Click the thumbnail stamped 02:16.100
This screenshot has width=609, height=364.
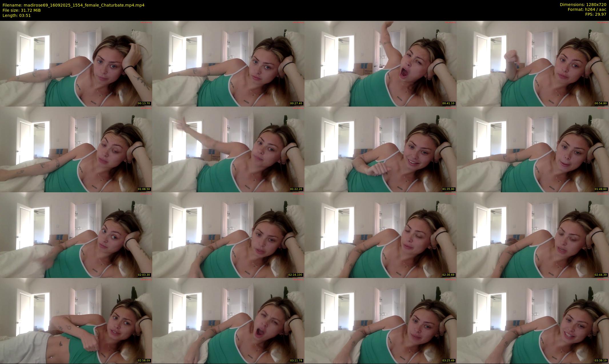coord(228,235)
